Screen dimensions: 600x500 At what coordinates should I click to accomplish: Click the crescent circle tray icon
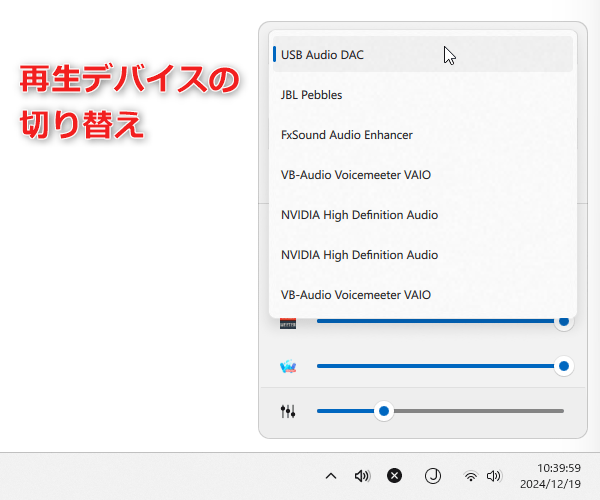[x=433, y=476]
